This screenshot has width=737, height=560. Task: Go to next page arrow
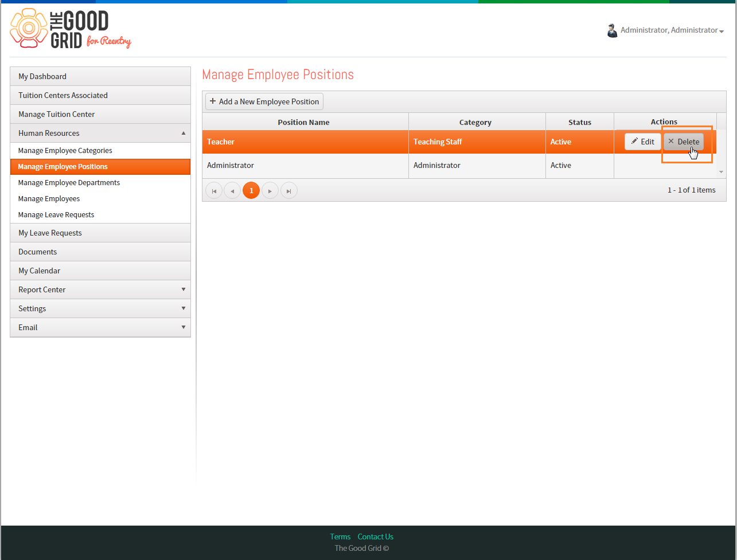click(270, 190)
